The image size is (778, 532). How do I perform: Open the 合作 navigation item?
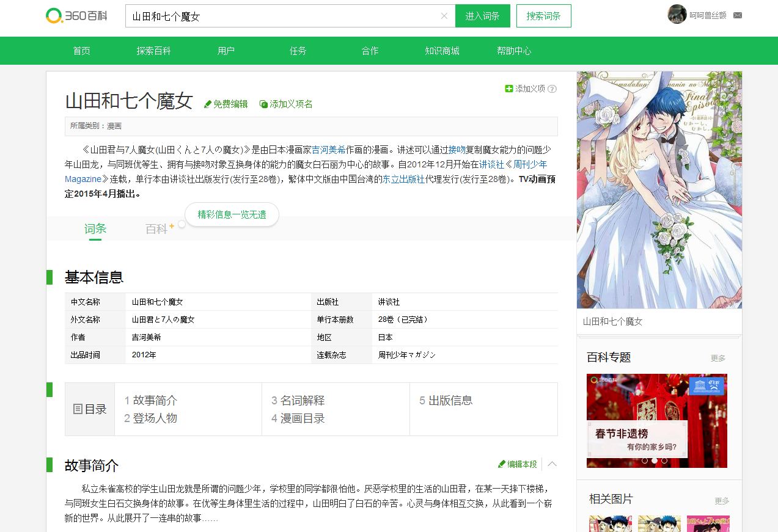click(x=370, y=51)
